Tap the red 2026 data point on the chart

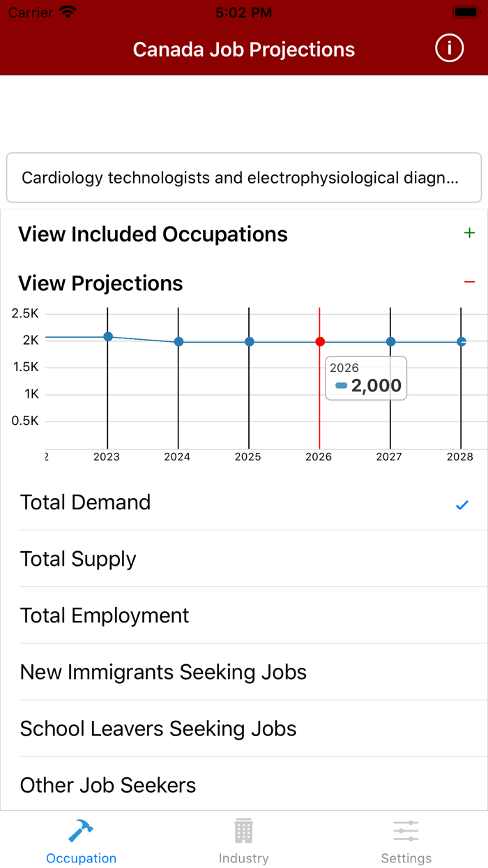319,342
